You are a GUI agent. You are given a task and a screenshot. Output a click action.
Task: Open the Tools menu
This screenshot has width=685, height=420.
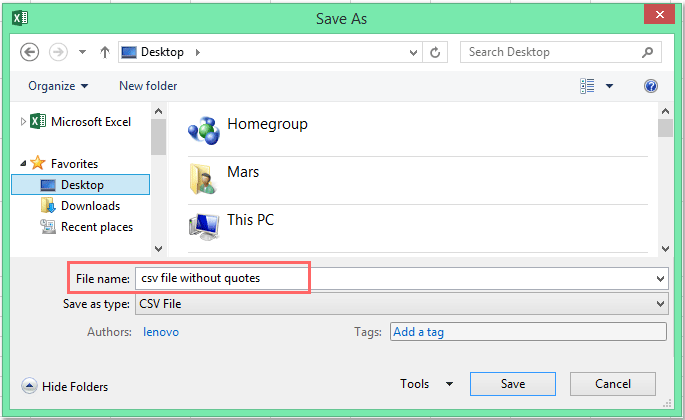coord(426,384)
